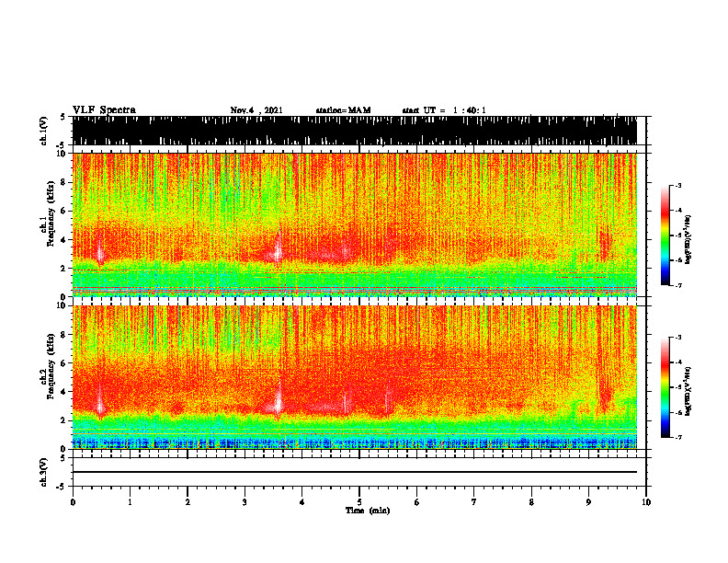The width and height of the screenshot is (728, 563).
Task: Click the ch.2 spectrogram color scale bar
Action: point(665,387)
